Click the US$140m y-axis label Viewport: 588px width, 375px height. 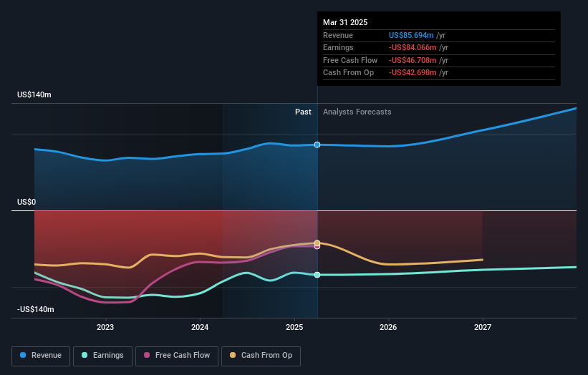click(x=34, y=94)
